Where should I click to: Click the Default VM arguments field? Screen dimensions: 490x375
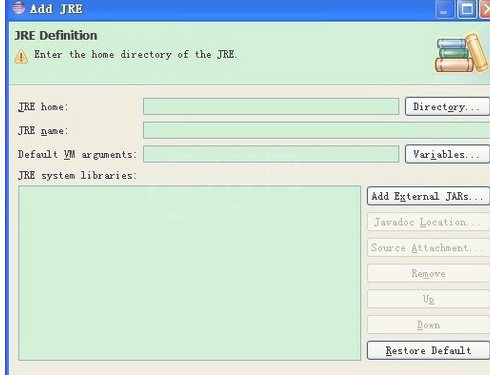pos(271,154)
